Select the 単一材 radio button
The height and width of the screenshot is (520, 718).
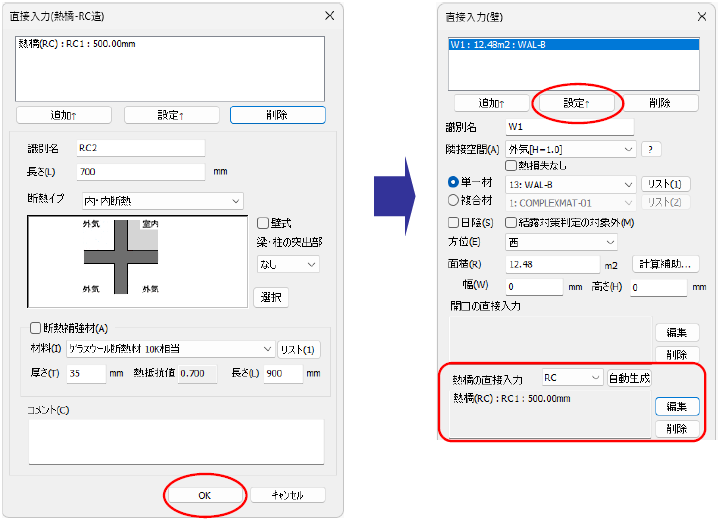[453, 184]
